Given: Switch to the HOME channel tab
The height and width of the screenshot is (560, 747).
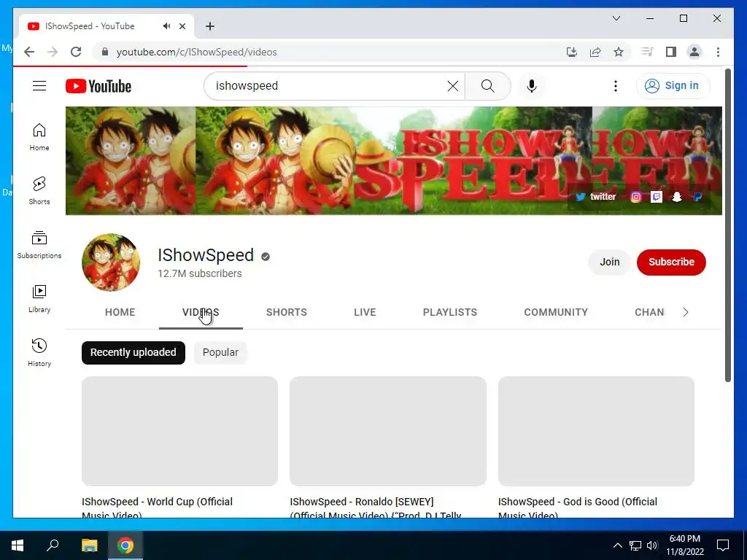Looking at the screenshot, I should [x=120, y=312].
